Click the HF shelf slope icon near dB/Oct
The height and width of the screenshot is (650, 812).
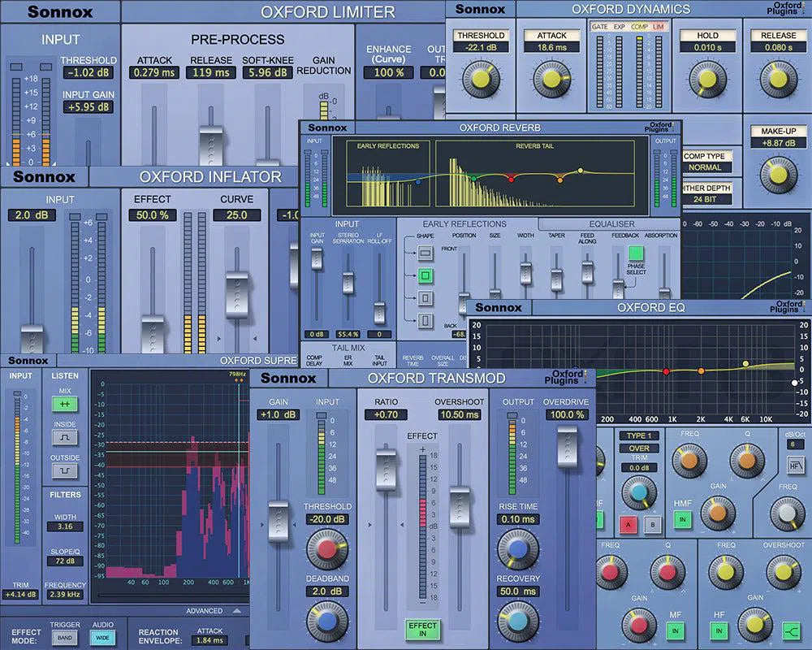pyautogui.click(x=797, y=466)
